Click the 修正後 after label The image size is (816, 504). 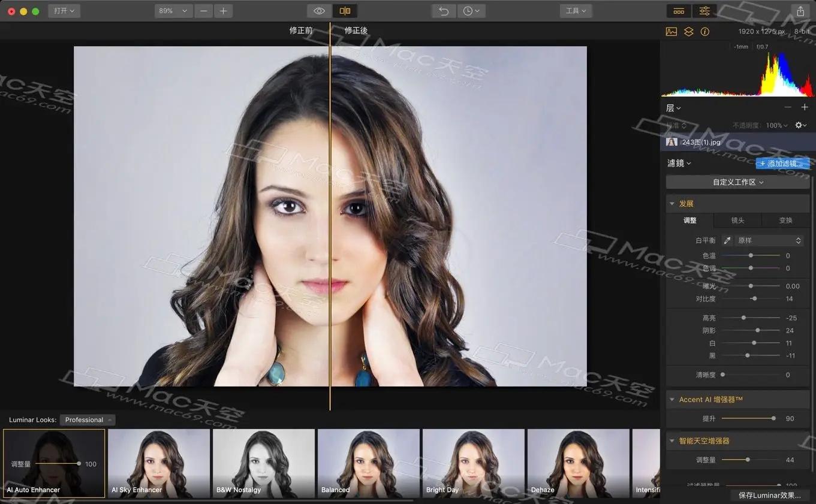click(x=356, y=30)
